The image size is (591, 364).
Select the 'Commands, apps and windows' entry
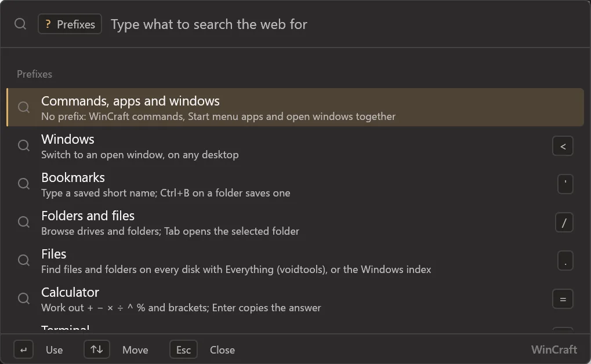[x=295, y=107]
